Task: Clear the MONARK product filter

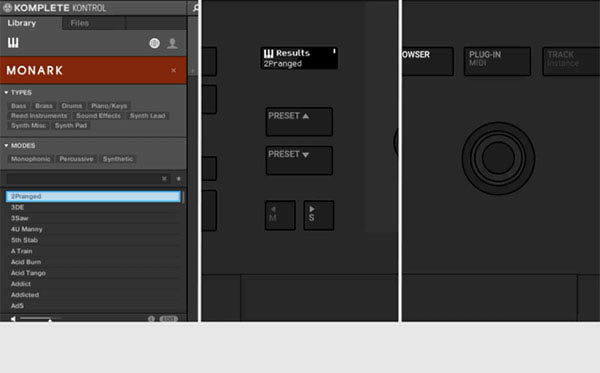Action: pos(173,70)
